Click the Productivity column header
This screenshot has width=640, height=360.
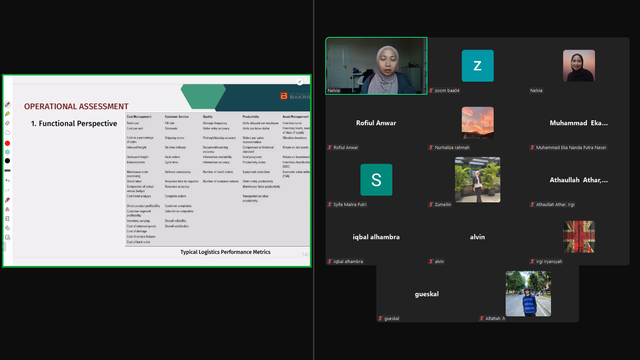coord(251,117)
